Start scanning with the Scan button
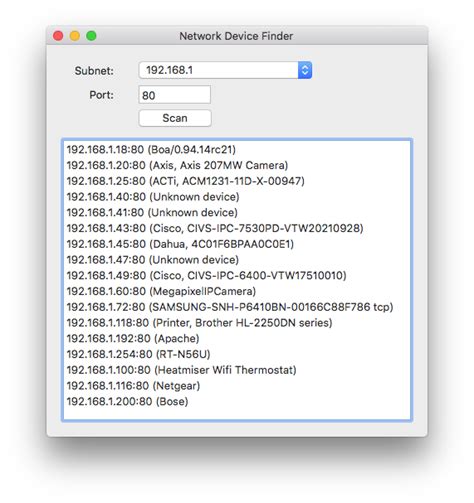This screenshot has height=503, width=474. pyautogui.click(x=175, y=118)
